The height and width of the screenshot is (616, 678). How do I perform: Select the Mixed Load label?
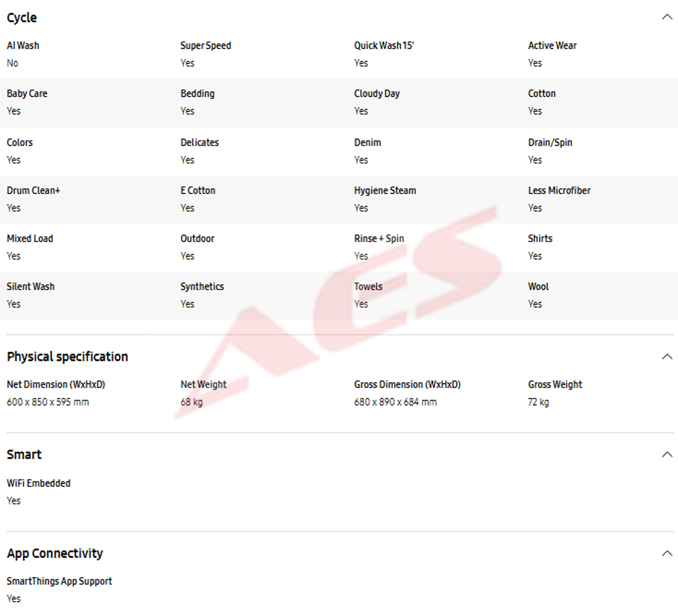[x=30, y=239]
